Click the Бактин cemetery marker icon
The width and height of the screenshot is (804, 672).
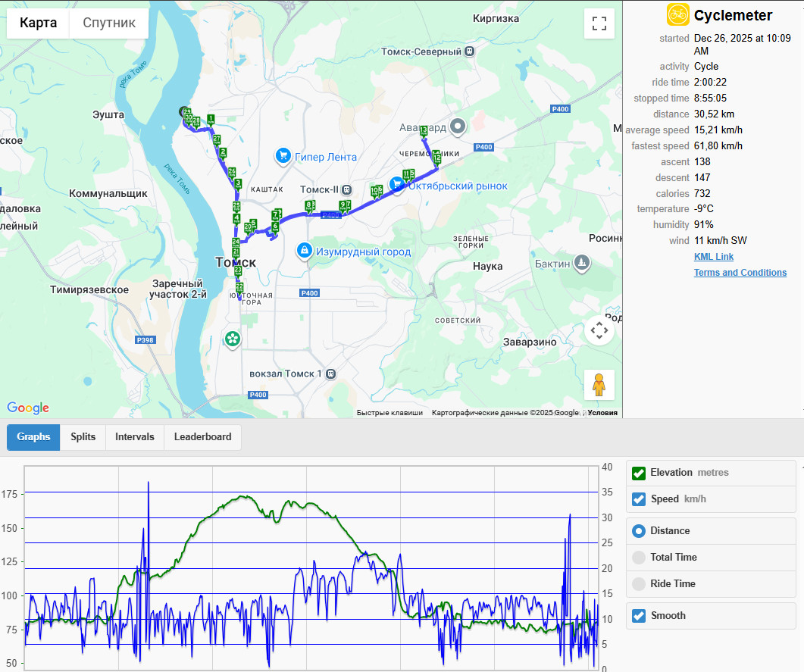click(581, 263)
